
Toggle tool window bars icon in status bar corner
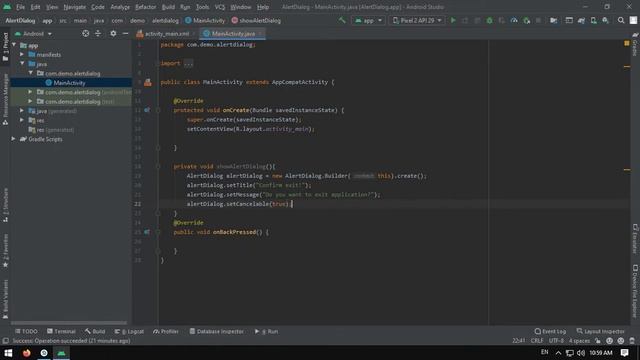coord(5,341)
